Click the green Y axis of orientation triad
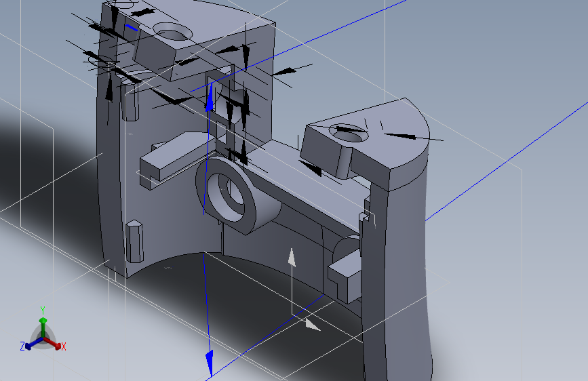 (x=43, y=322)
